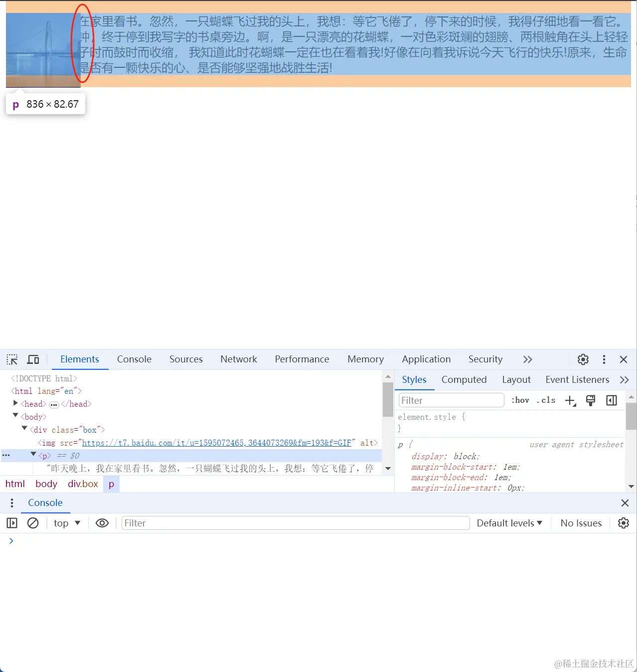Open the top context selector dropdown

pos(67,523)
